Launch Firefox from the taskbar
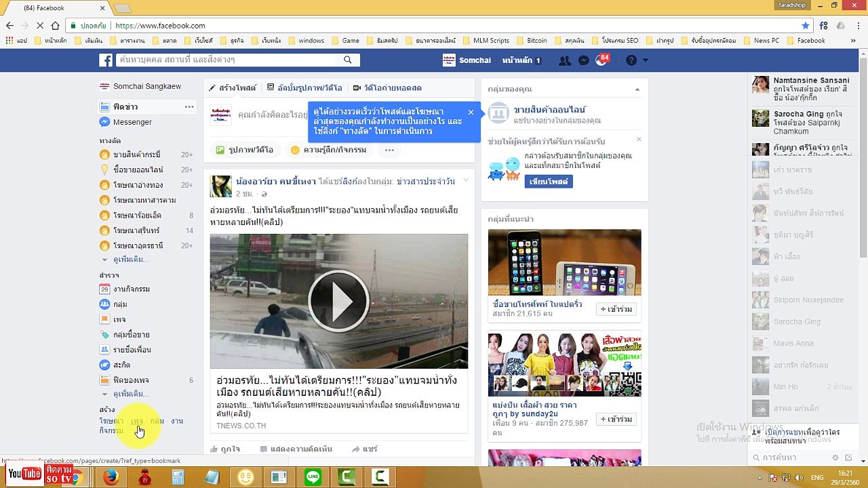The height and width of the screenshot is (488, 868). tap(111, 477)
